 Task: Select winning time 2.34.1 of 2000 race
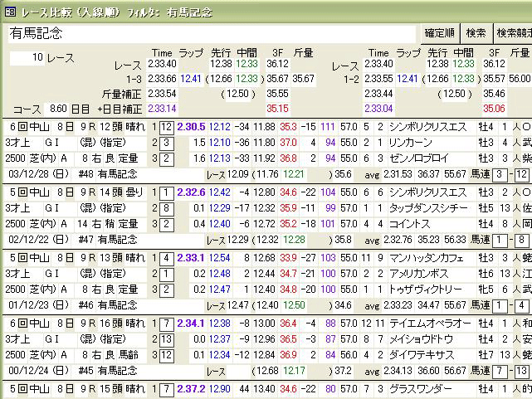[x=191, y=324]
